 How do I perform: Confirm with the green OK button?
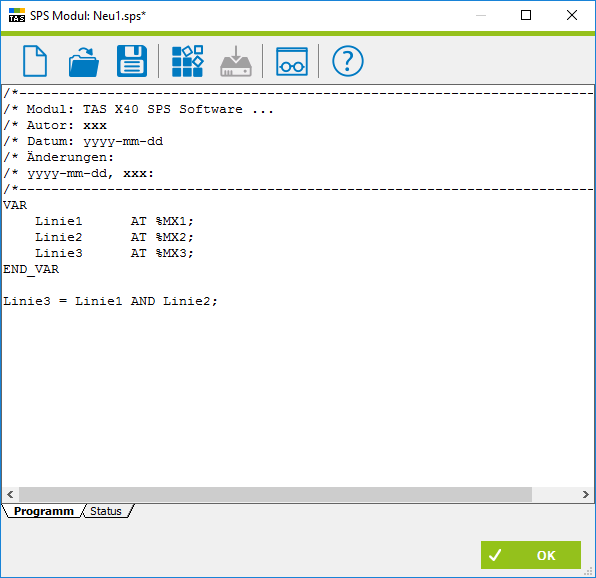531,555
